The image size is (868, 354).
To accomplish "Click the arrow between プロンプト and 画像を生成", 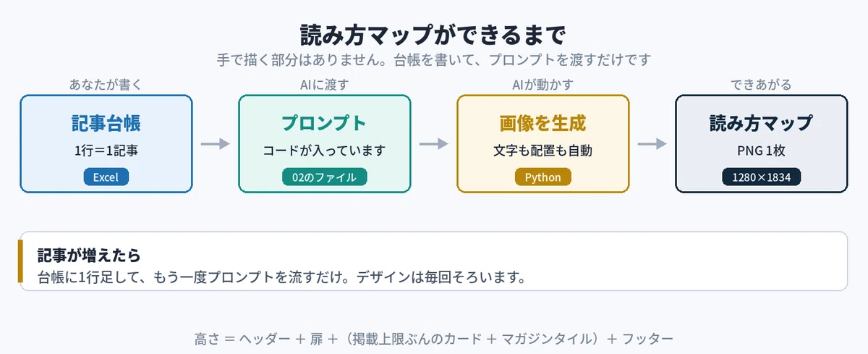I will point(433,144).
